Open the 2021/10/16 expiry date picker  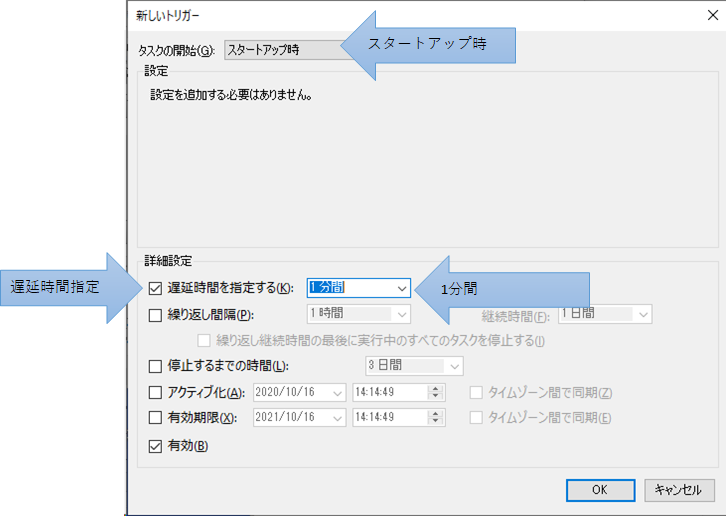(x=338, y=418)
